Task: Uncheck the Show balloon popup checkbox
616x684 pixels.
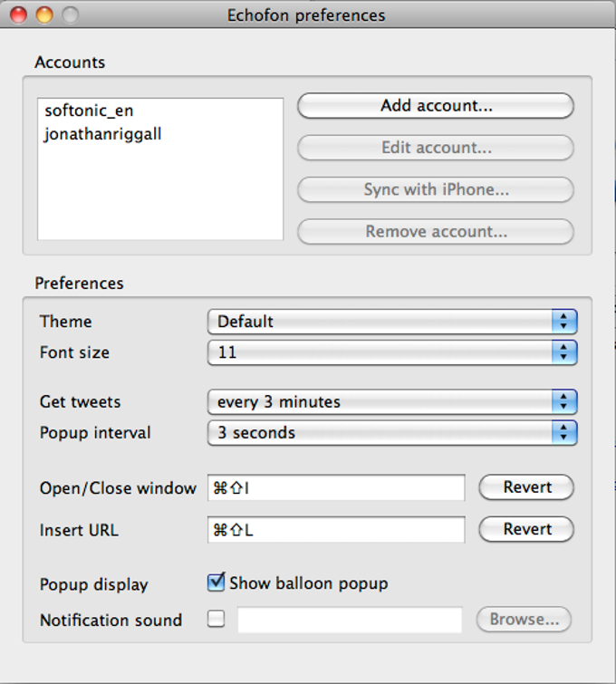Action: click(x=217, y=583)
